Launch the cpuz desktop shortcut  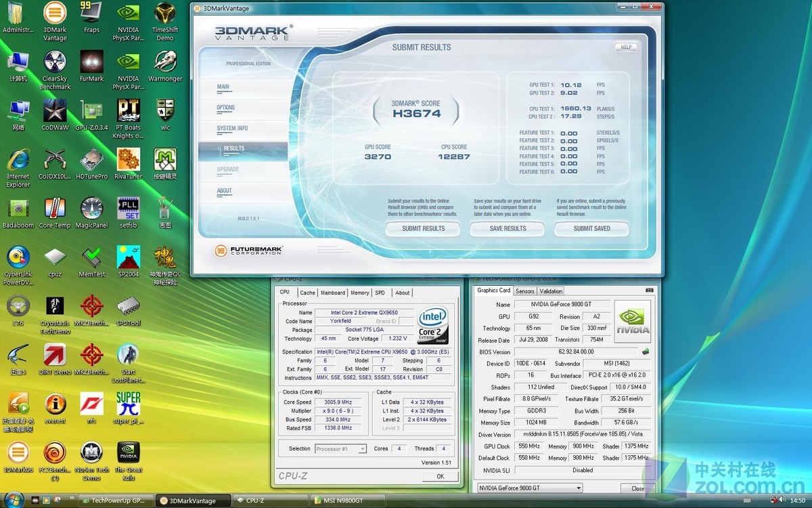[55, 262]
